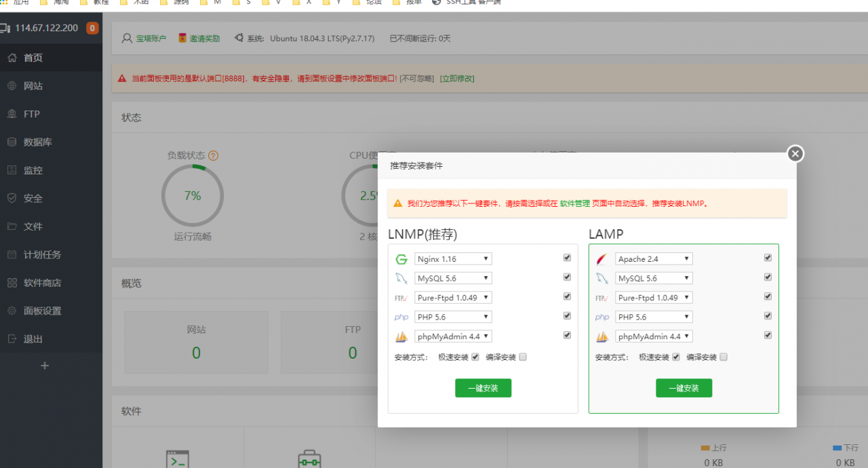Open the Apache 2.4 version dropdown

tap(654, 259)
